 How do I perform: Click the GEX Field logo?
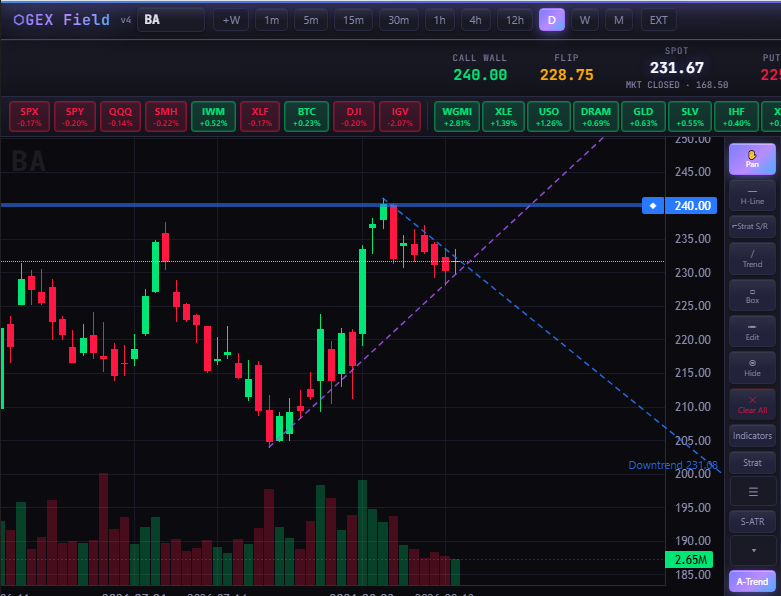click(62, 20)
